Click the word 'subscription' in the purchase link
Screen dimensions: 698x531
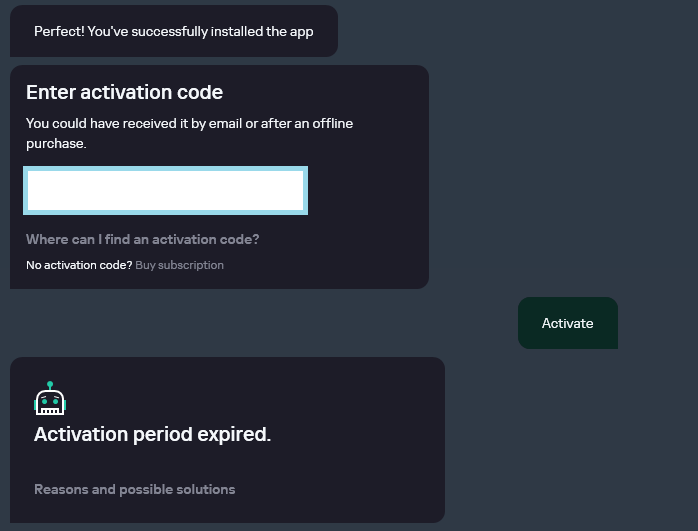191,265
